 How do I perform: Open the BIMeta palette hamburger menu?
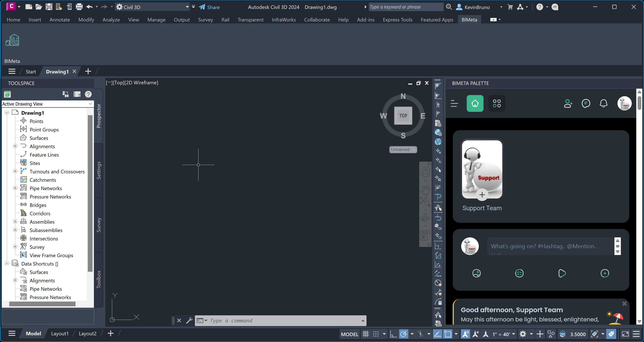pos(454,103)
